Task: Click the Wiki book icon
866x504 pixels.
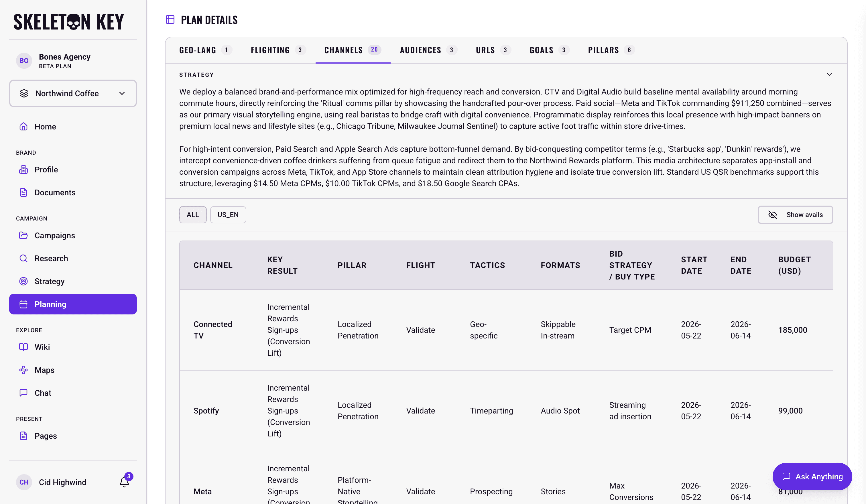Action: tap(23, 347)
